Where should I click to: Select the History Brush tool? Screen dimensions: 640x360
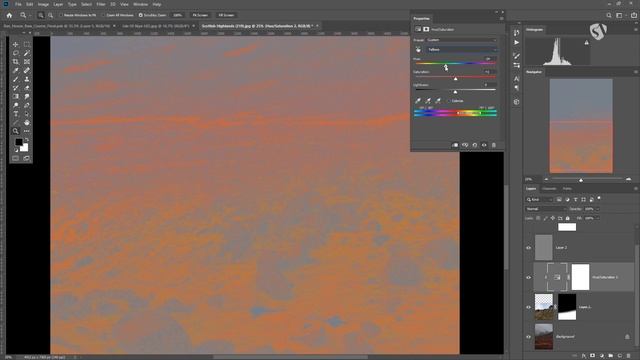pos(16,88)
